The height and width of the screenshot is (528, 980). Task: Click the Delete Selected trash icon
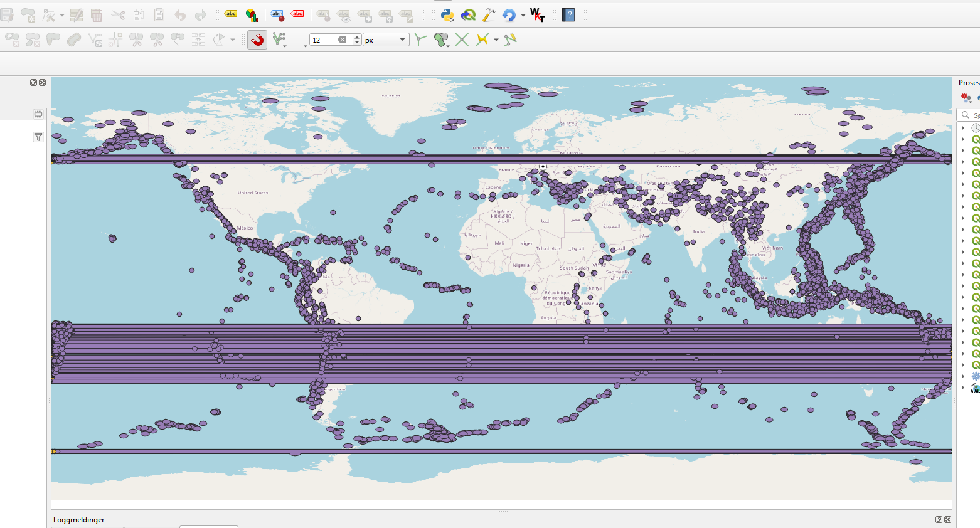(x=97, y=15)
